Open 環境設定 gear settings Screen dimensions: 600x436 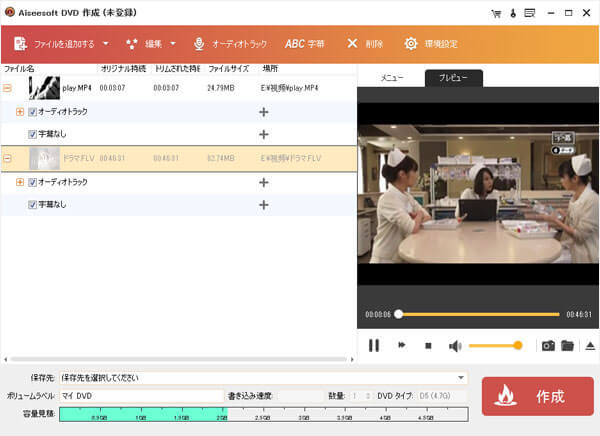[431, 44]
